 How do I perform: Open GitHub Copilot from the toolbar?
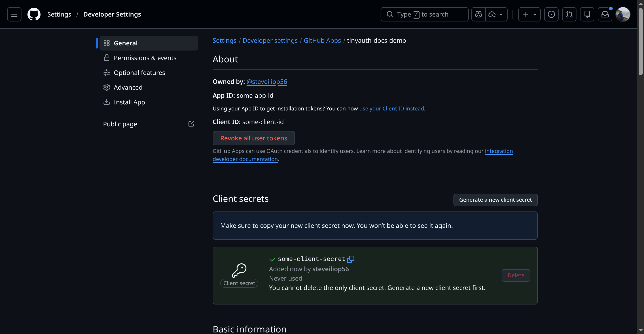coord(479,14)
